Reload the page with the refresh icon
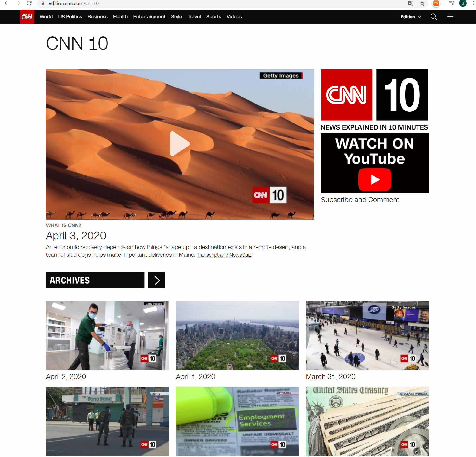This screenshot has width=476, height=457. pyautogui.click(x=29, y=3)
